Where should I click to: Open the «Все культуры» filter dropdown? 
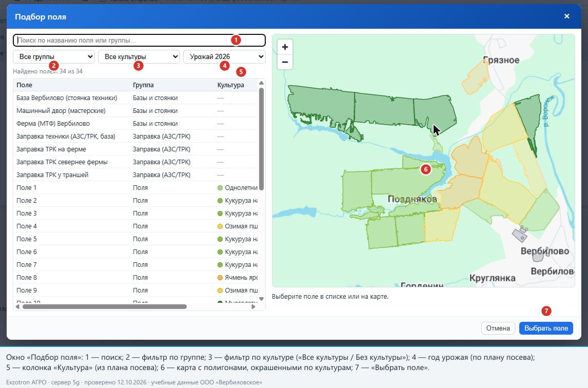coord(139,56)
